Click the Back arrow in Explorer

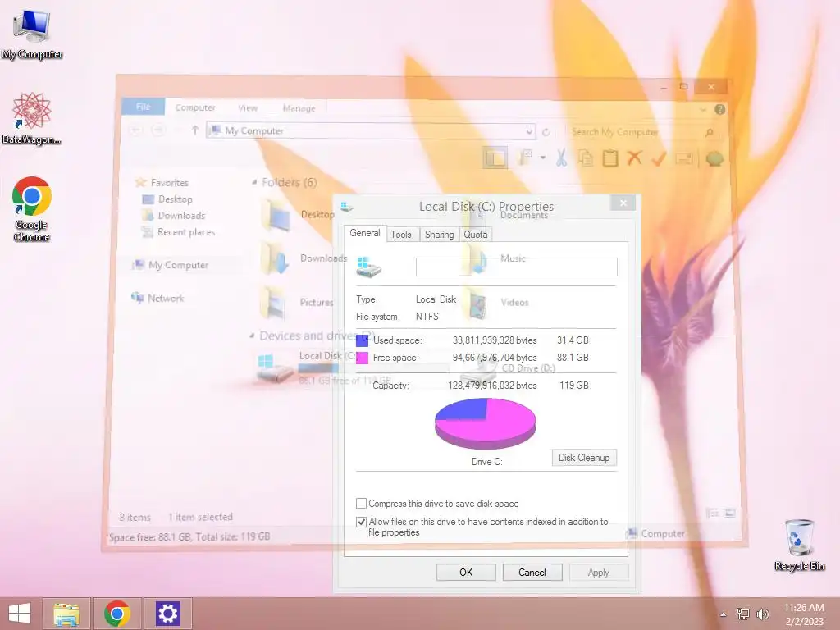pos(135,130)
